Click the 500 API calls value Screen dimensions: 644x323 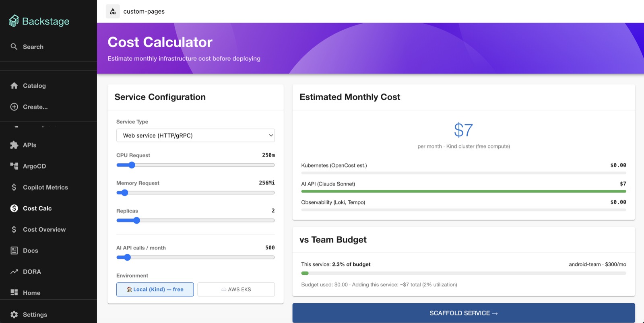[x=270, y=248]
